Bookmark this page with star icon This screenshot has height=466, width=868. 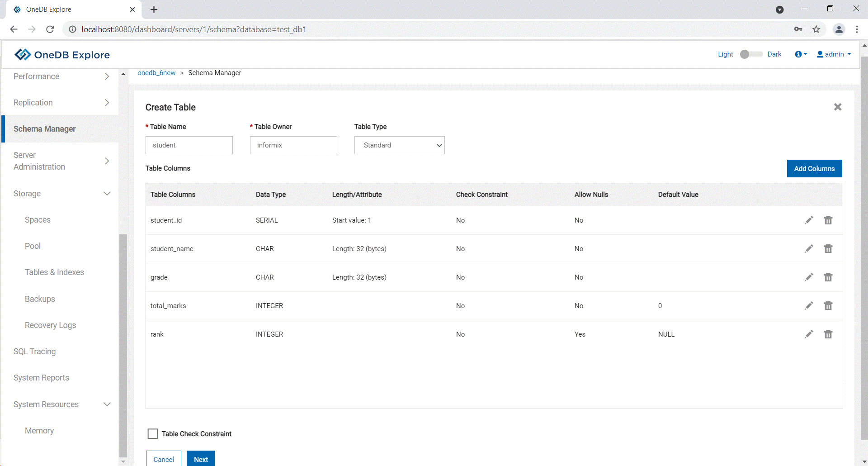pos(816,29)
